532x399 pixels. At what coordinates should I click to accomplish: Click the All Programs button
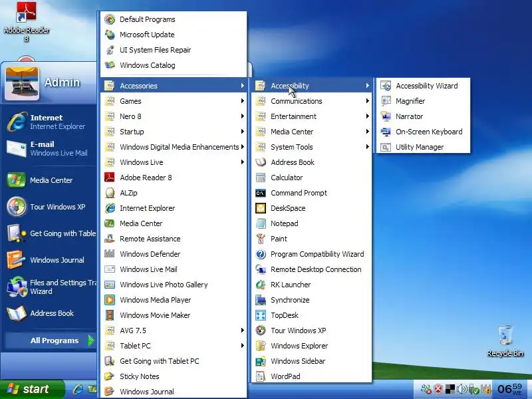[51, 340]
